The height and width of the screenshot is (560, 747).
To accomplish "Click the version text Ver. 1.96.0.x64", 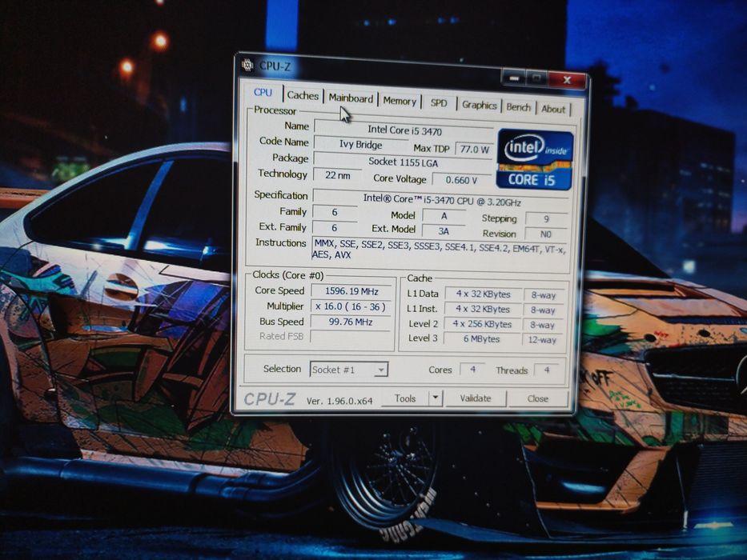I will (339, 401).
